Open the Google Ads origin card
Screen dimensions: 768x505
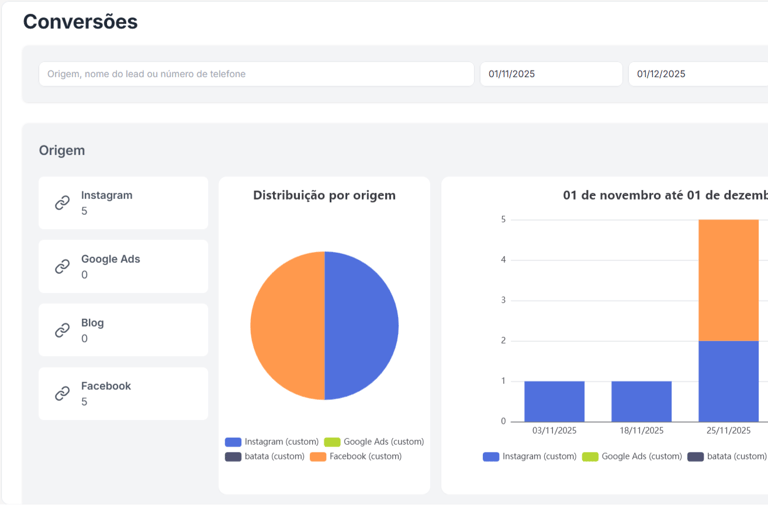click(x=123, y=267)
